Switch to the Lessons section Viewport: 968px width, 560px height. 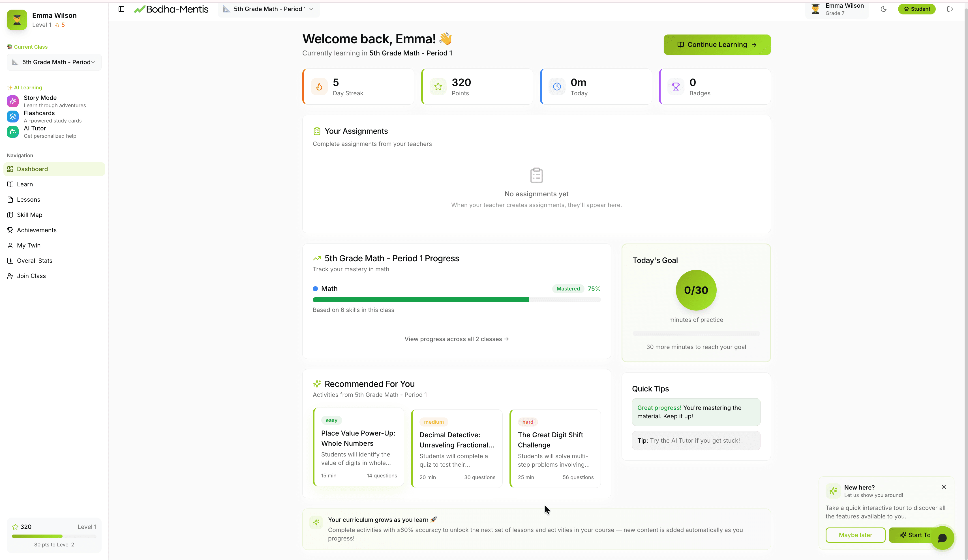click(28, 199)
